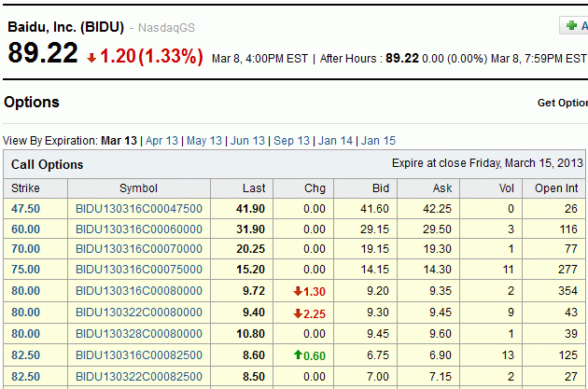The image size is (588, 389).
Task: Click the green up arrow next to 0.60
Action: point(298,354)
